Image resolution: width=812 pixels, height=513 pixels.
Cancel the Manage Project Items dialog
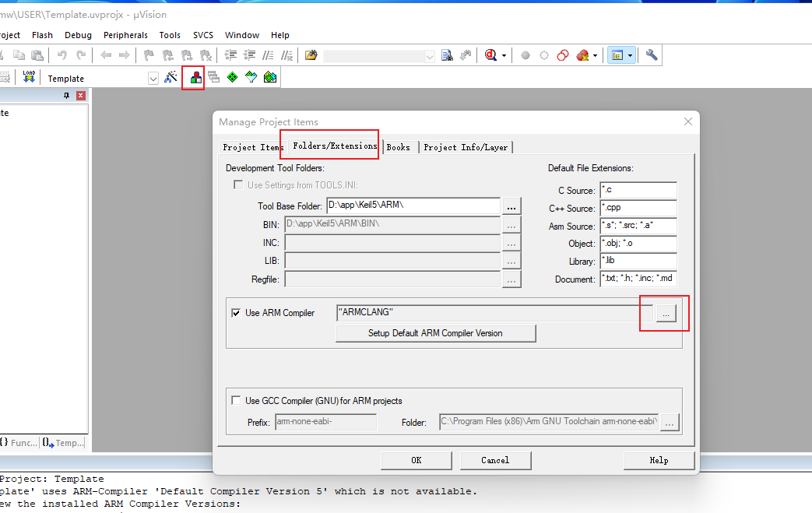(x=496, y=460)
